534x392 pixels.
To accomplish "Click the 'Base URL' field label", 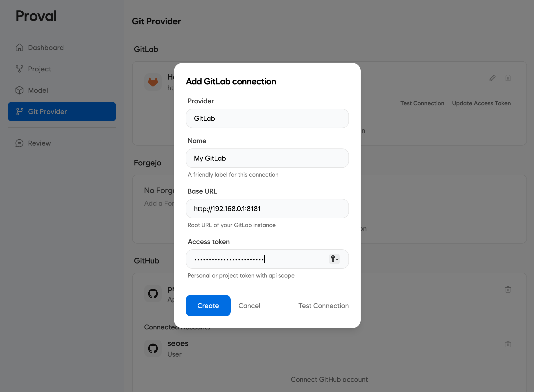I will 202,191.
